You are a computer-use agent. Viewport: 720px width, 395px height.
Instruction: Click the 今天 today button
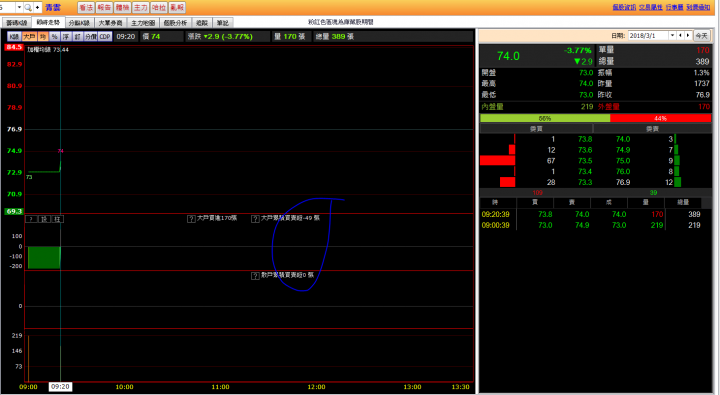pyautogui.click(x=701, y=35)
